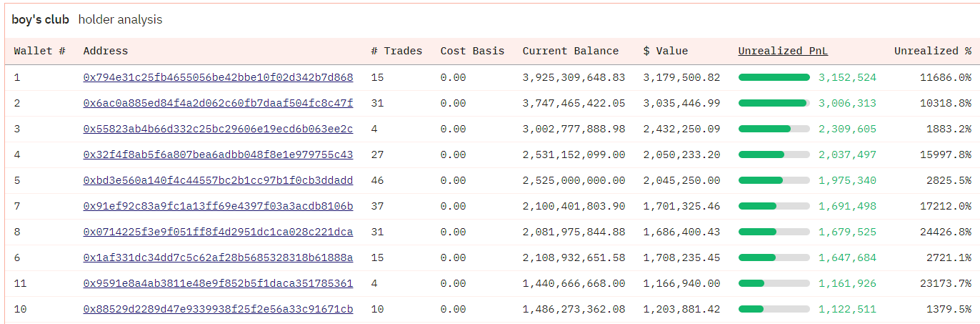Click the Address column header
The image size is (980, 324).
click(106, 51)
